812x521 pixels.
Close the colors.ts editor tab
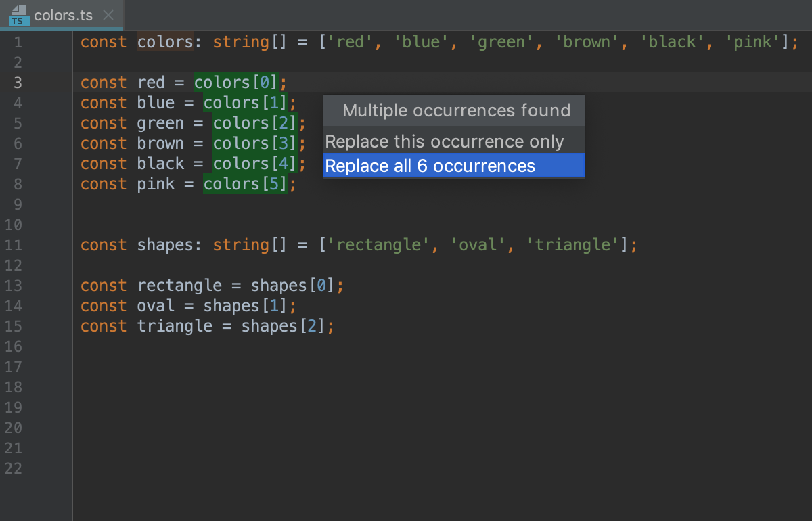click(108, 15)
